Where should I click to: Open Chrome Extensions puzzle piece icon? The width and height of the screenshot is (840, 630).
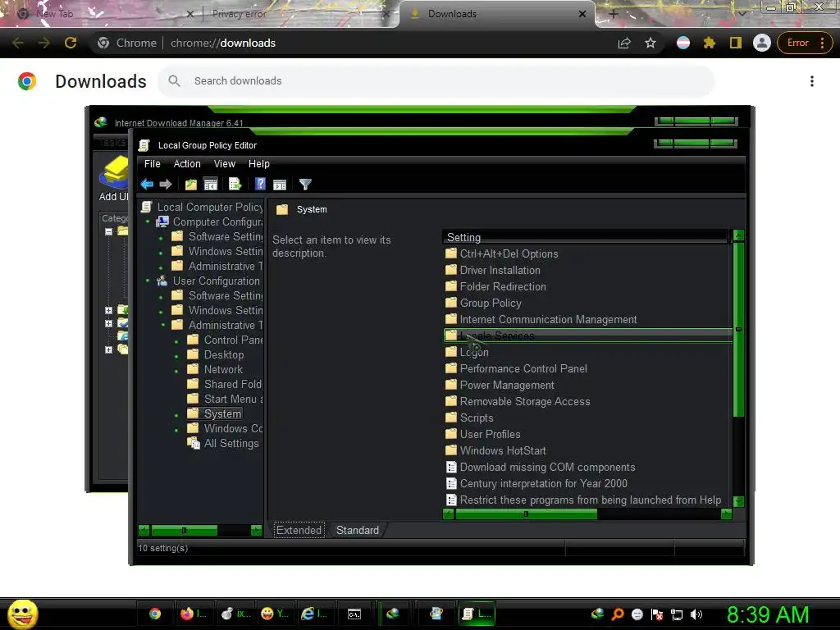(x=710, y=43)
